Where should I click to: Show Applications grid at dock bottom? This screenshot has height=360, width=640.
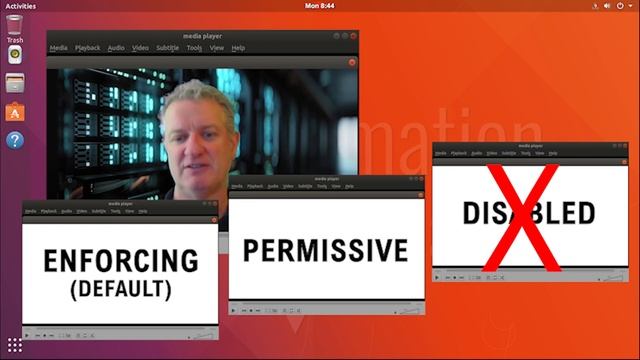tap(15, 345)
